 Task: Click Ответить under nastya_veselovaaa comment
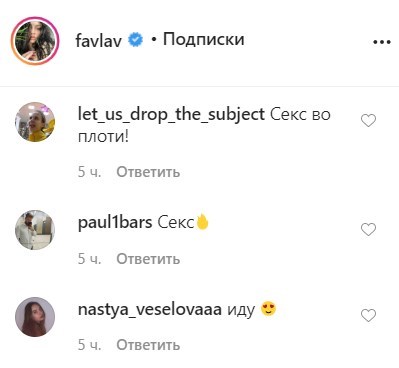[x=148, y=345]
